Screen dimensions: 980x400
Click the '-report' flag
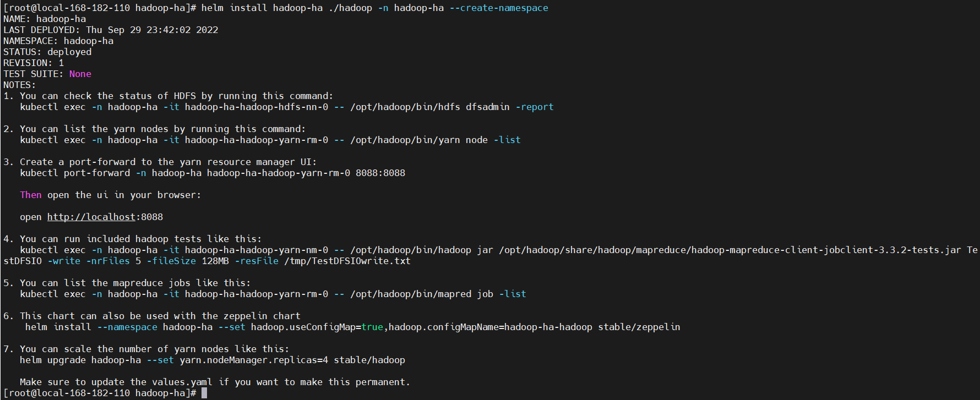[535, 107]
